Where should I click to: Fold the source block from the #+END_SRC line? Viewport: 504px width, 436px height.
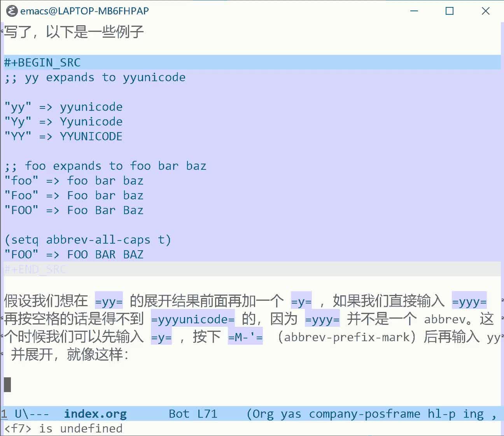(x=35, y=269)
